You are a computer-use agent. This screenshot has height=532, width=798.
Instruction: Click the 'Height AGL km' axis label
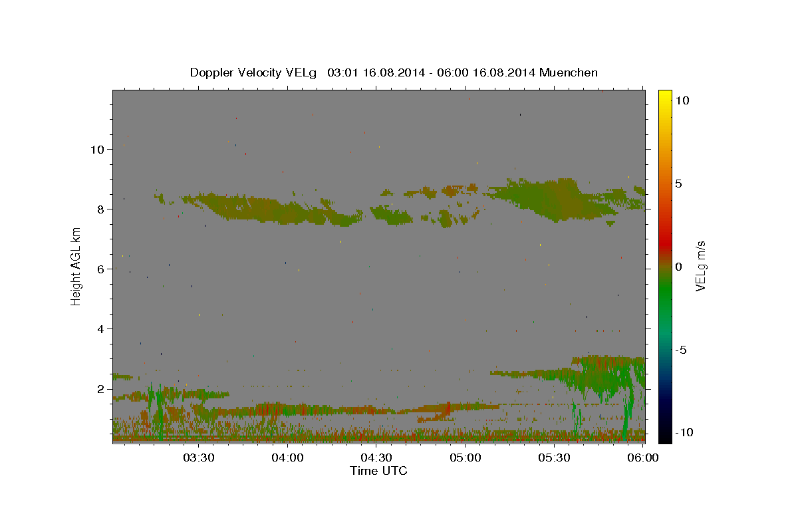coord(76,266)
